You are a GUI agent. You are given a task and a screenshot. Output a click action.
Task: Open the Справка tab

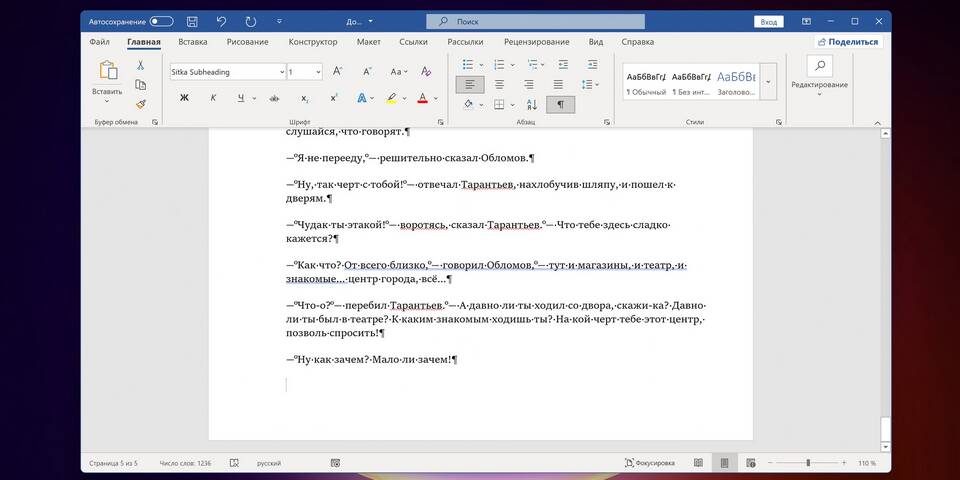[x=637, y=42]
